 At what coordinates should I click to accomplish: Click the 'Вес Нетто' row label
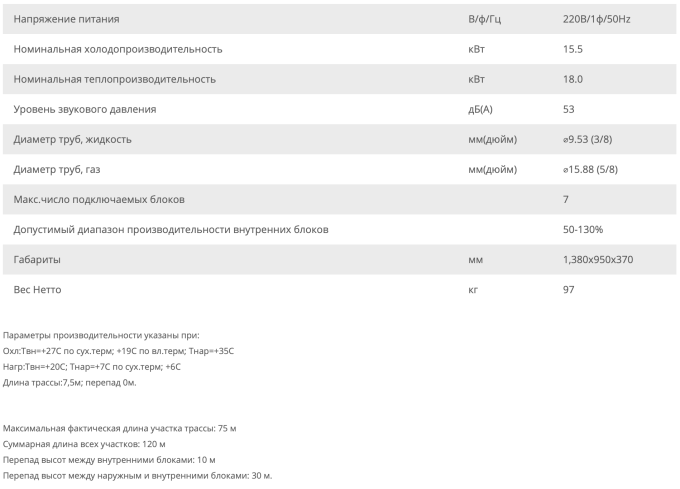pos(40,289)
